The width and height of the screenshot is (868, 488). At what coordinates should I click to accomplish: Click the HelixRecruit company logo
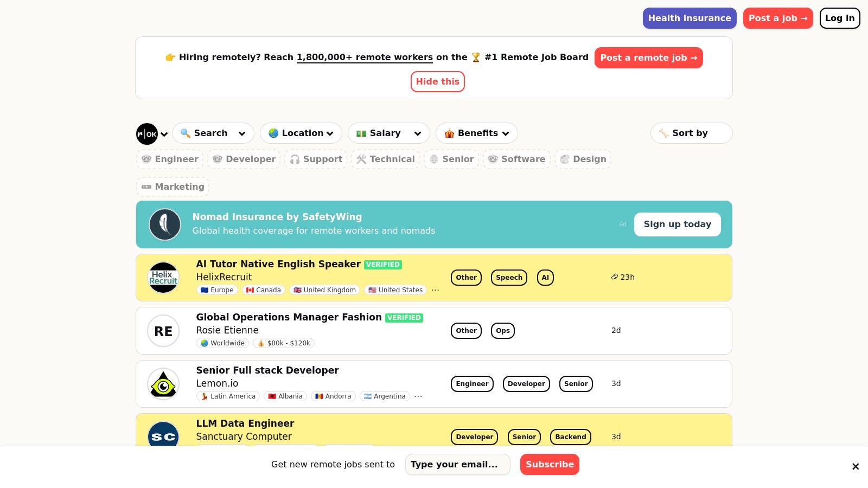tap(163, 278)
